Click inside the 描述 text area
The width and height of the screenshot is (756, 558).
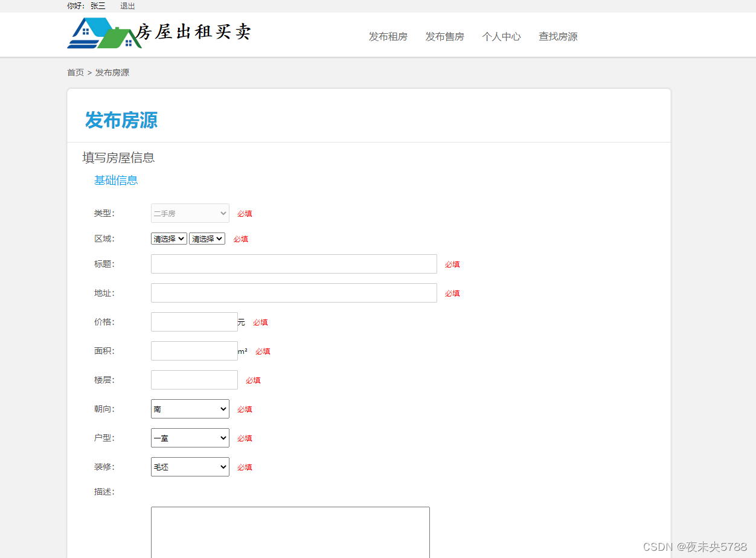pyautogui.click(x=290, y=532)
